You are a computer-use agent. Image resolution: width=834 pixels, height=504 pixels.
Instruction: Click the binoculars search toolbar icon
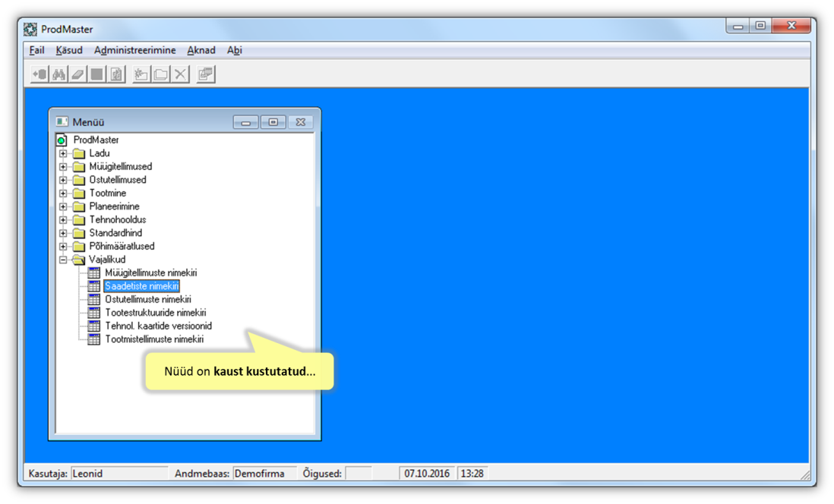tap(58, 74)
